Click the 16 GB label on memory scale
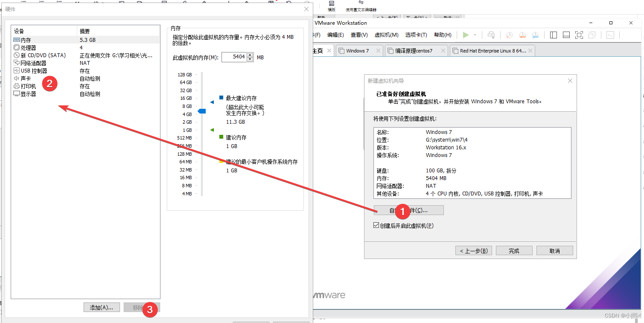This screenshot has width=644, height=323. (186, 98)
